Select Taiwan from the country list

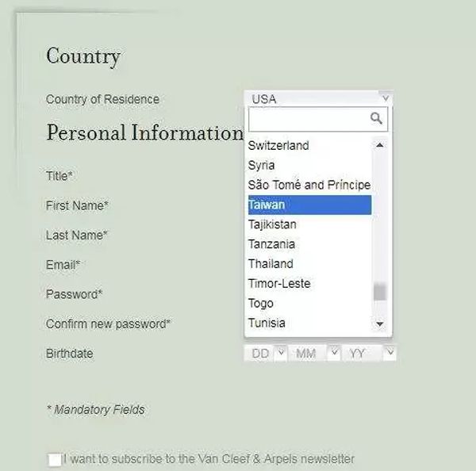pos(309,205)
